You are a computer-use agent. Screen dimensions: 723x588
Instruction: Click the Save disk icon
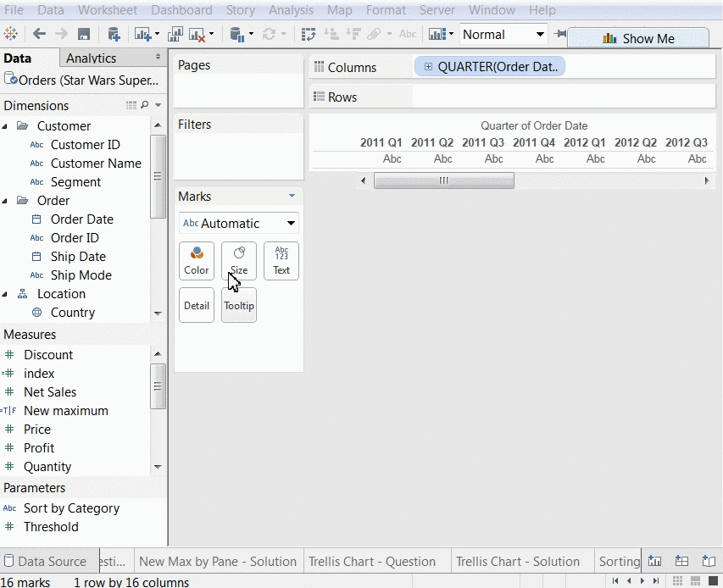83,34
